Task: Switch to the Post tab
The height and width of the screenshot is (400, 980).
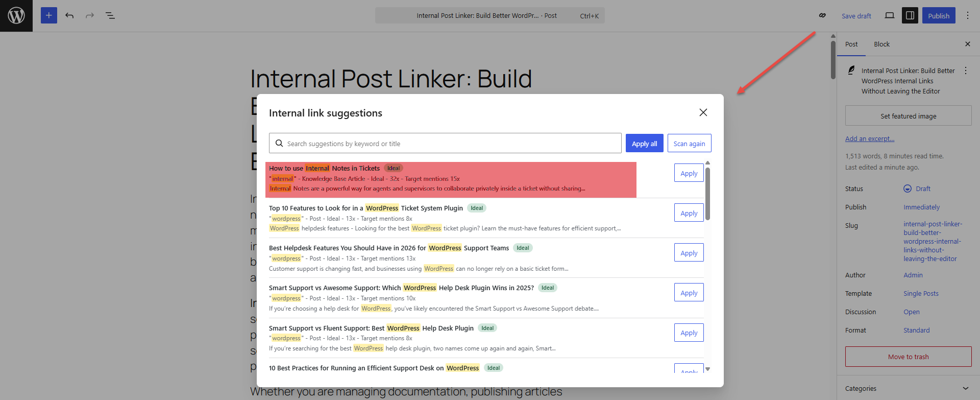Action: click(851, 44)
